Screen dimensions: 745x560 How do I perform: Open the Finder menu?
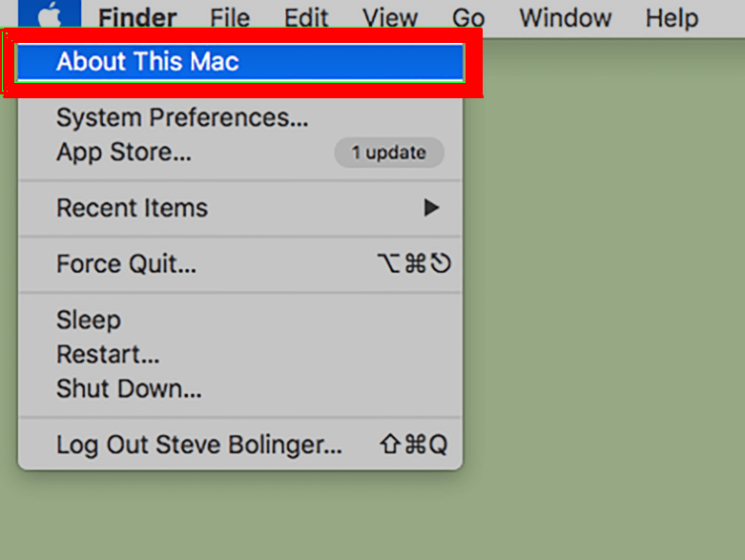[137, 18]
